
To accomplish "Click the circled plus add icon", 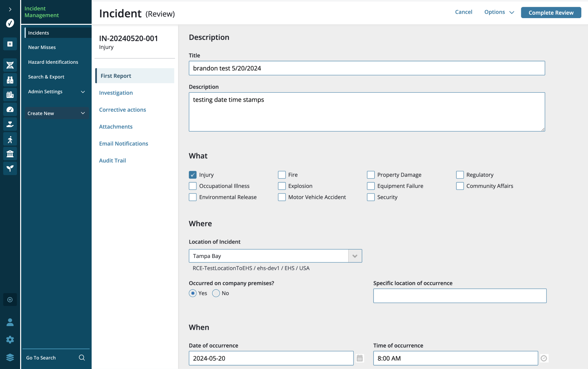I will pos(10,300).
